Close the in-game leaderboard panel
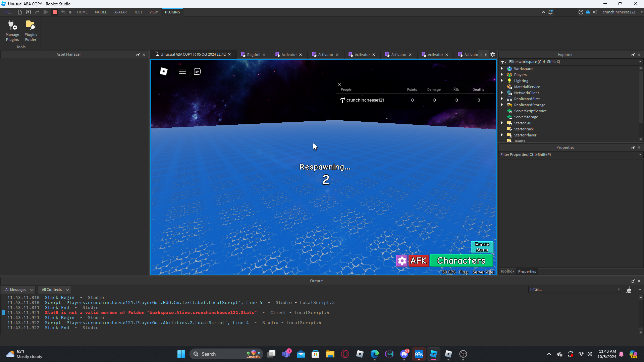 (339, 84)
